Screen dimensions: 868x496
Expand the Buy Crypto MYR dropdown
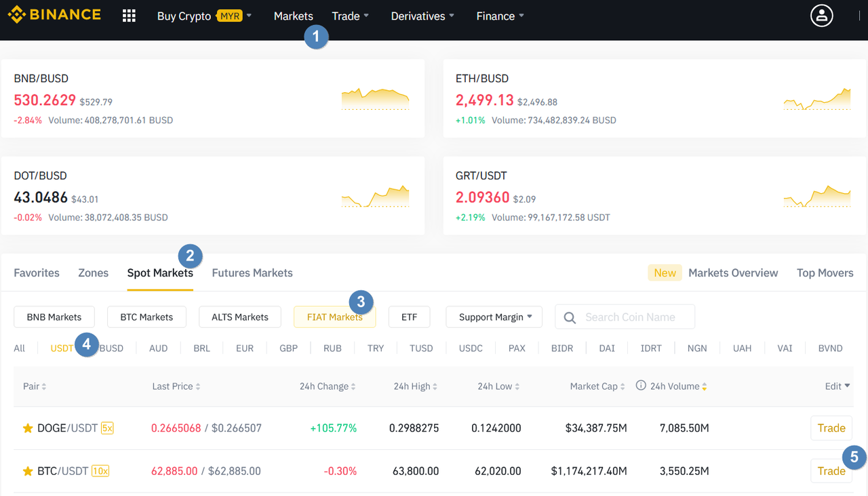click(204, 16)
